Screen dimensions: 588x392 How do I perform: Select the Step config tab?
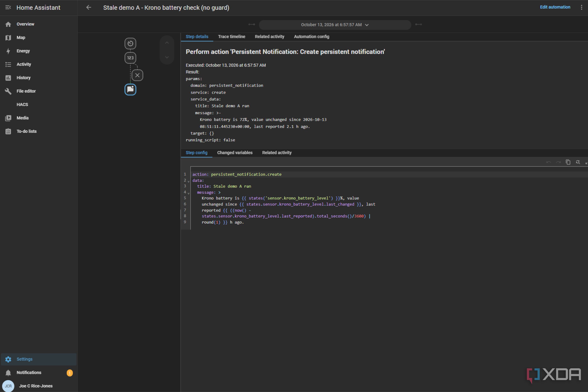coord(197,153)
